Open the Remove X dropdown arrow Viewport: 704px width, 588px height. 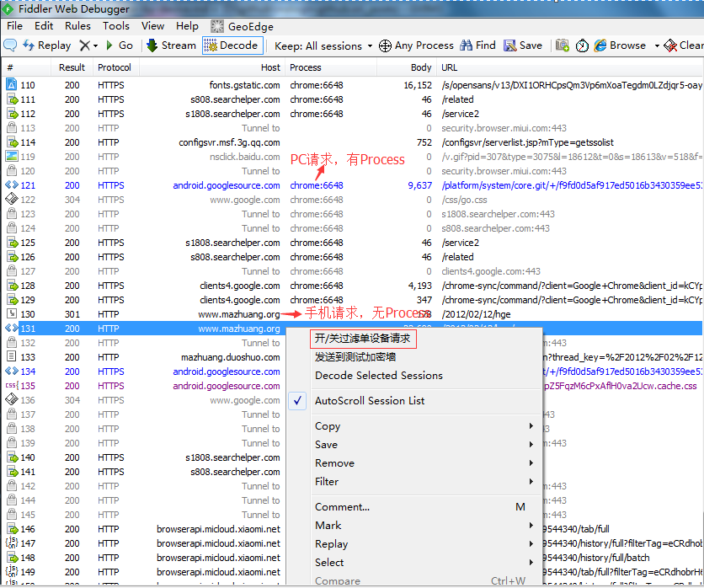pyautogui.click(x=95, y=45)
